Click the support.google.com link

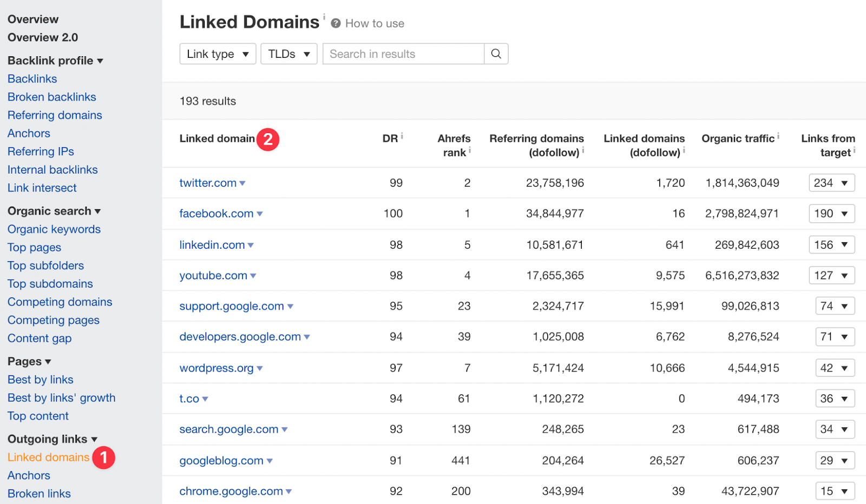(232, 306)
